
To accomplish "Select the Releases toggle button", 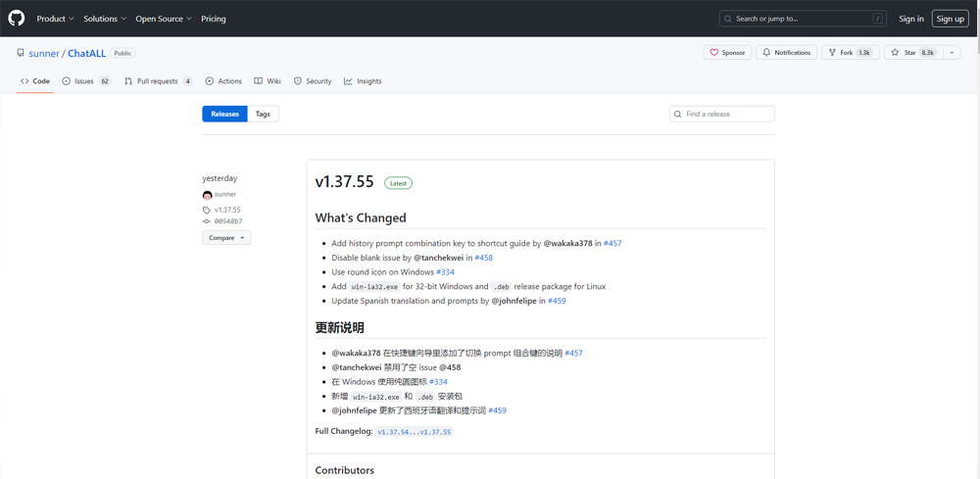I will [224, 114].
